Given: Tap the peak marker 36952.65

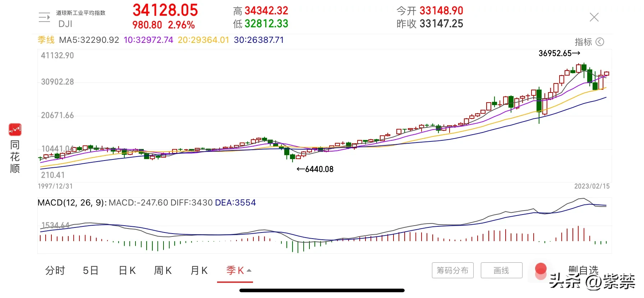Looking at the screenshot, I should pyautogui.click(x=559, y=53).
